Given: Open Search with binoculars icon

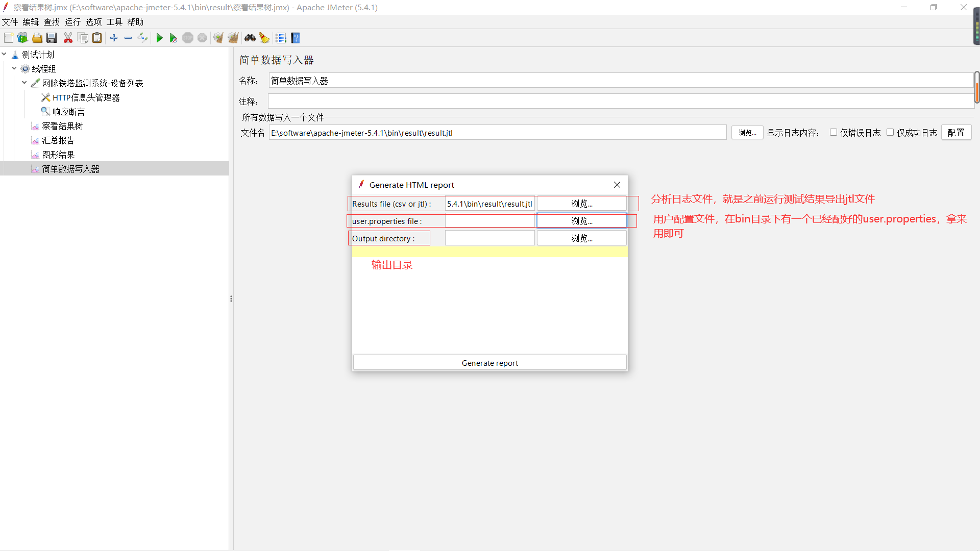Looking at the screenshot, I should coord(250,38).
